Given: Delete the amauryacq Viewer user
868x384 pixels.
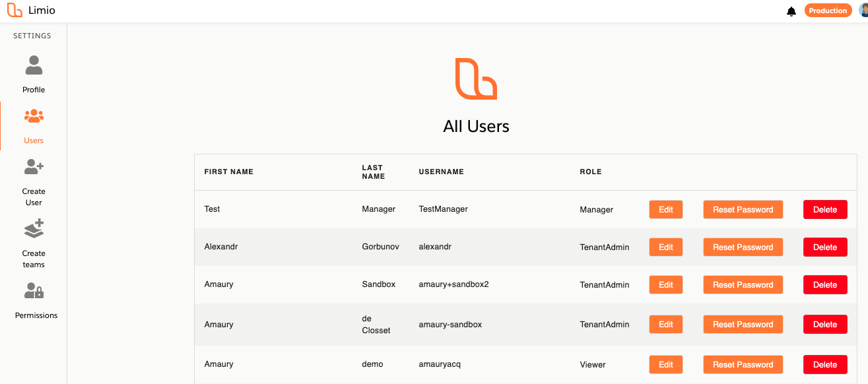Looking at the screenshot, I should (x=825, y=365).
